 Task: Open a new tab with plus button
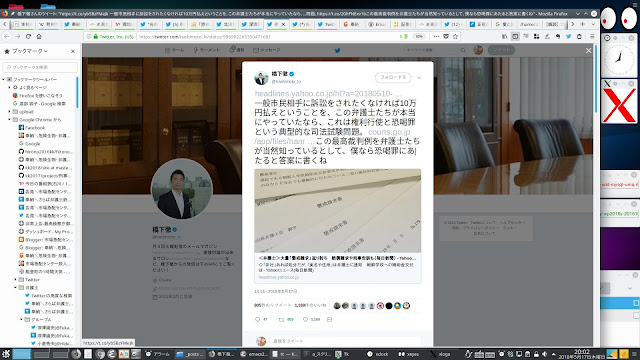582,24
